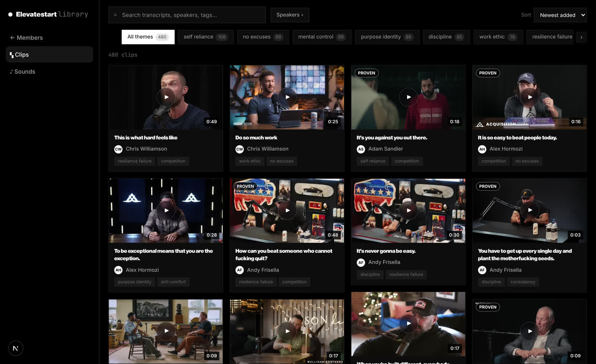This screenshot has width=596, height=364.
Task: Open the Speakers filter dropdown
Action: click(x=290, y=15)
